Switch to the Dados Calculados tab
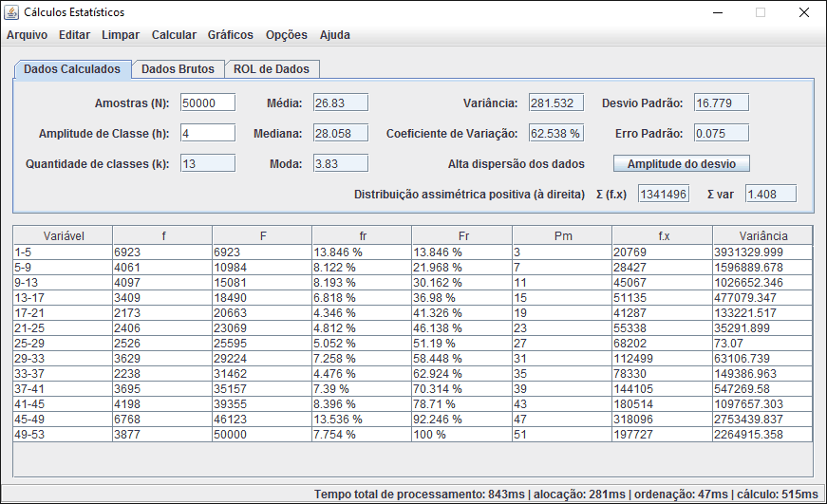This screenshot has width=827, height=504. pyautogui.click(x=72, y=69)
